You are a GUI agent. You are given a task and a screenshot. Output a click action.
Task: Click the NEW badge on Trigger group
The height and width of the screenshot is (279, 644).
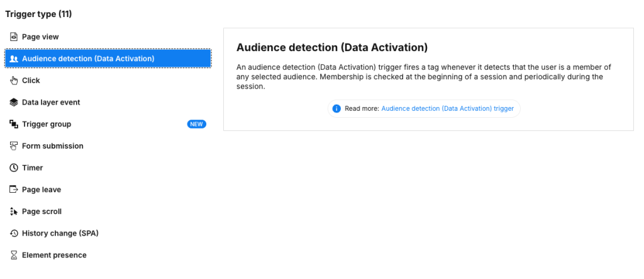pyautogui.click(x=196, y=124)
